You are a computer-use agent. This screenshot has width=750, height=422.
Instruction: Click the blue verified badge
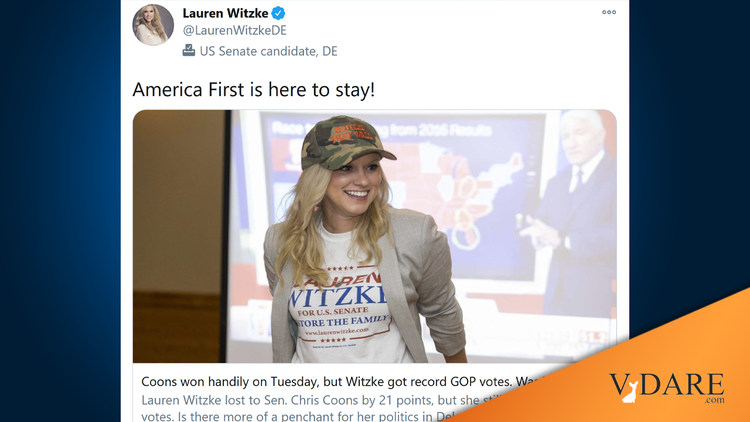(x=278, y=13)
